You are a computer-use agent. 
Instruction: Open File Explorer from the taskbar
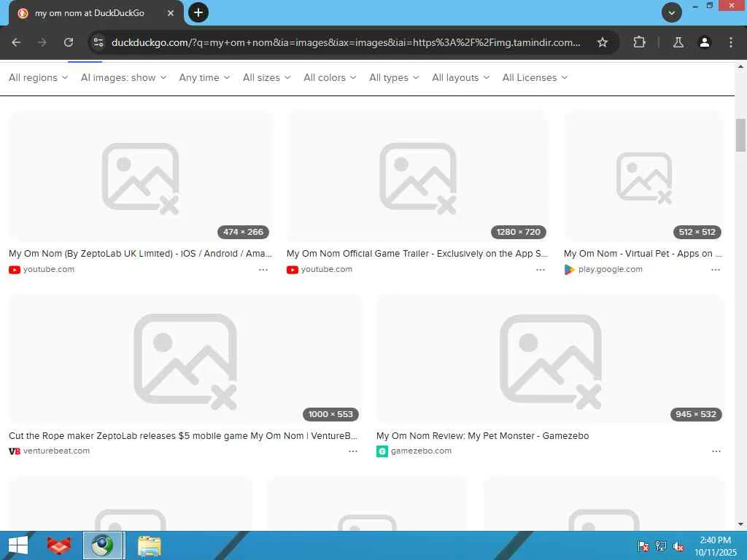tap(149, 545)
